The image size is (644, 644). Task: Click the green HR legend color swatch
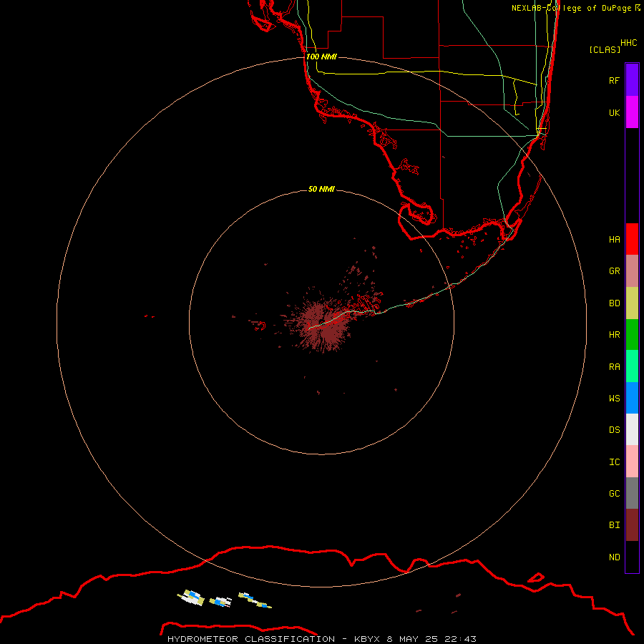point(632,335)
